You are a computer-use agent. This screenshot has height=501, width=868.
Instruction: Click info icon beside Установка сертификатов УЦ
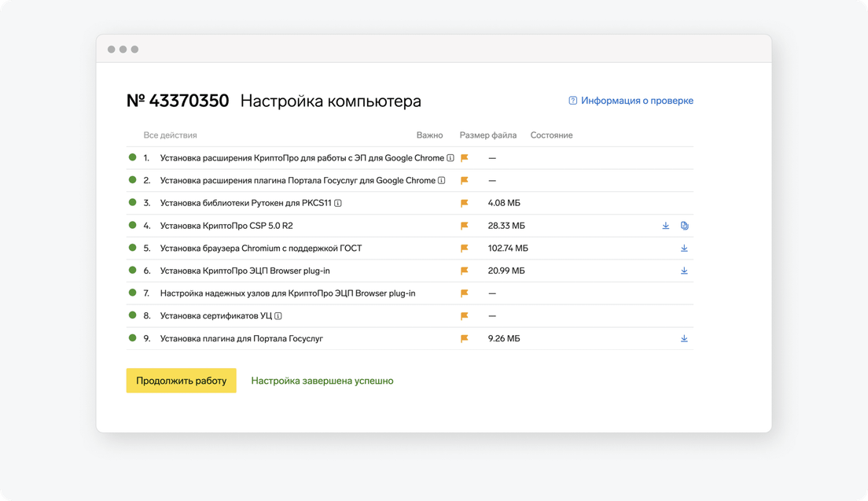coord(278,316)
